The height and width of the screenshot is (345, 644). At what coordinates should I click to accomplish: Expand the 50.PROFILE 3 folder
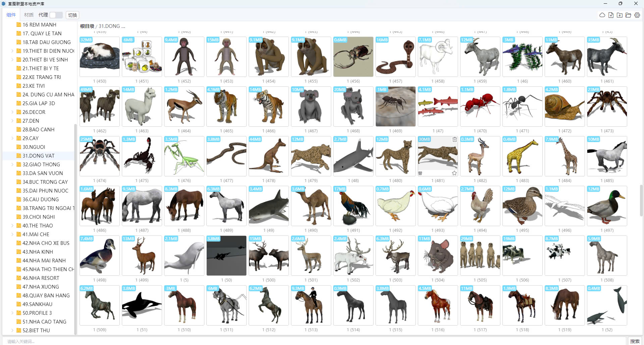12,313
